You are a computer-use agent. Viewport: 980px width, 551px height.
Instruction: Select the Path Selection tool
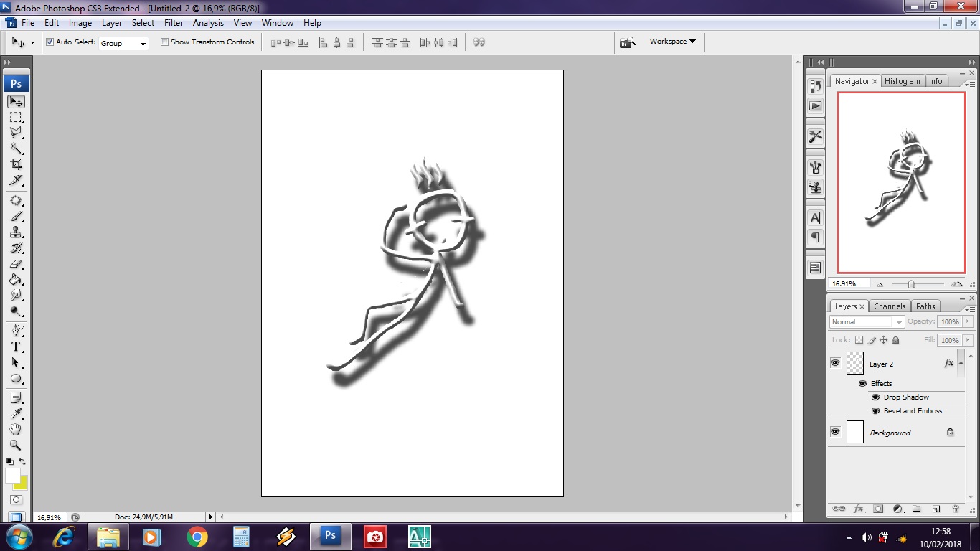point(16,363)
